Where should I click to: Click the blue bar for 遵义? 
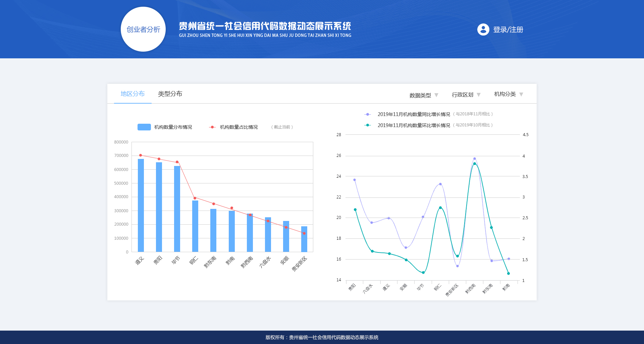pyautogui.click(x=141, y=205)
